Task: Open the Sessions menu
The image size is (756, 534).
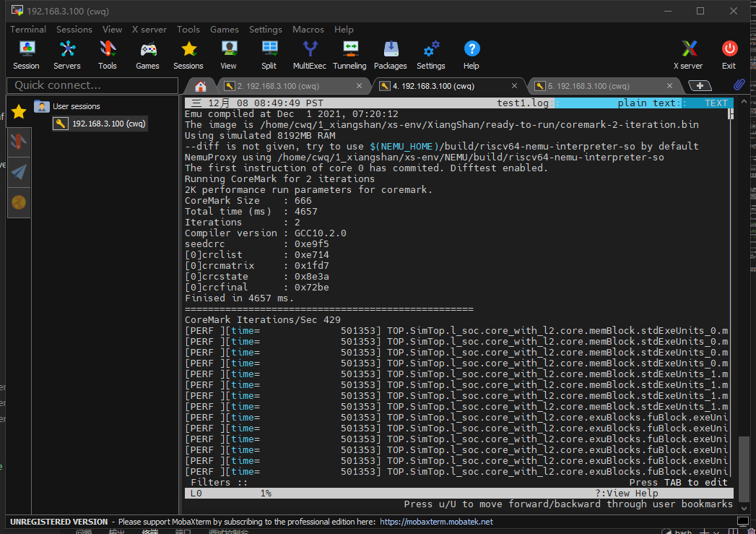Action: coord(74,30)
